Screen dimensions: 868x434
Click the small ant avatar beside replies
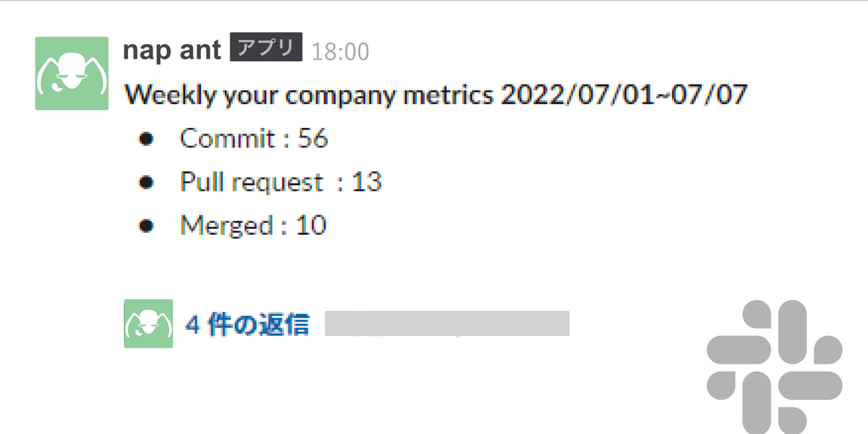pyautogui.click(x=148, y=323)
